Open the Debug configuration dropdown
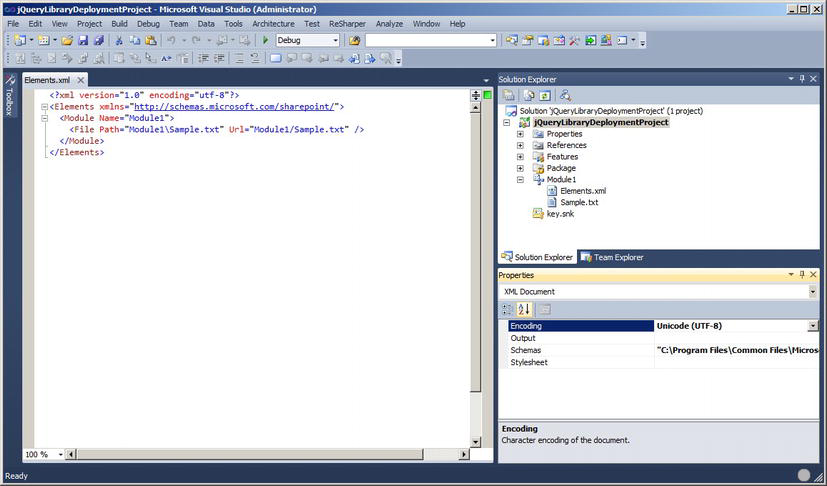 pos(335,40)
